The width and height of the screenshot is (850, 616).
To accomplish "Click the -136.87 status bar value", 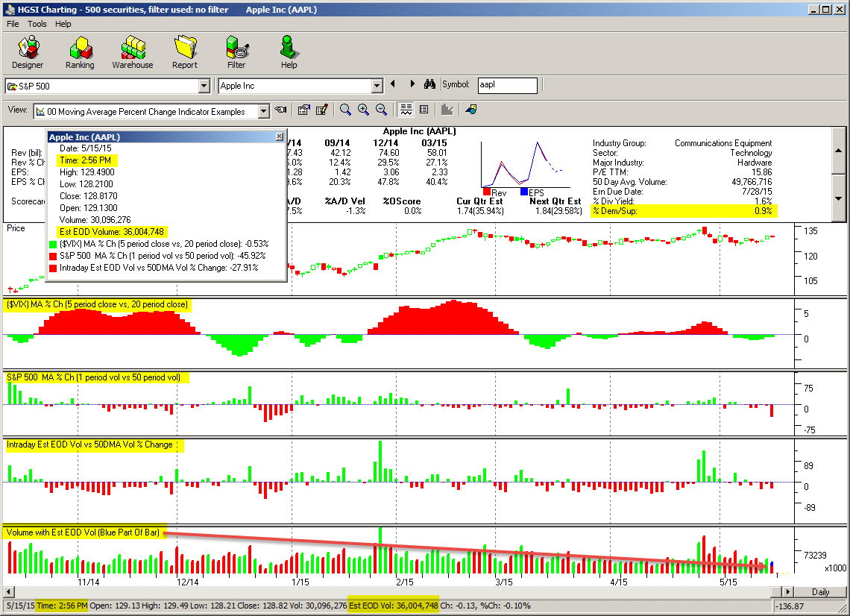I will tap(790, 606).
